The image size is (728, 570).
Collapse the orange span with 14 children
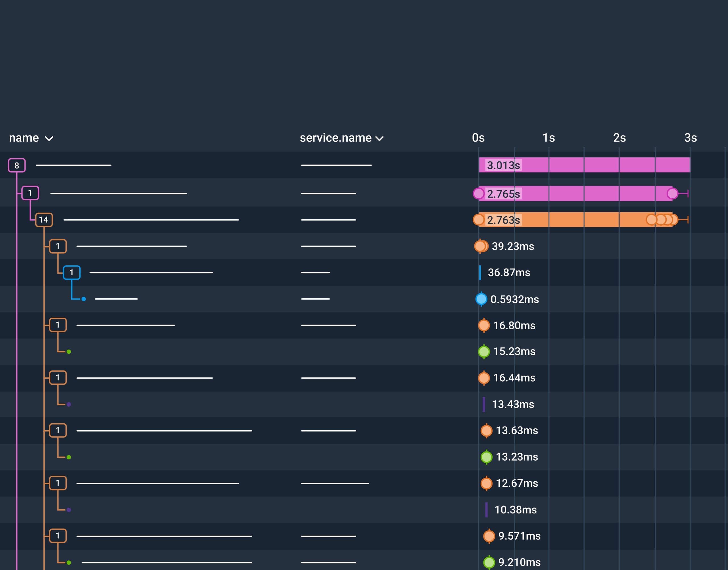[x=44, y=220]
